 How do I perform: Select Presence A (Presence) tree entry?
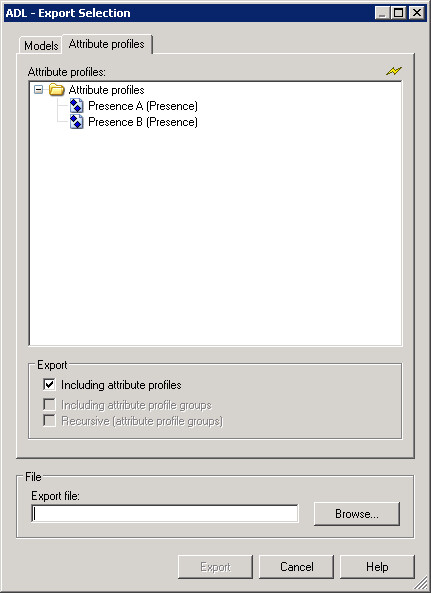[143, 106]
